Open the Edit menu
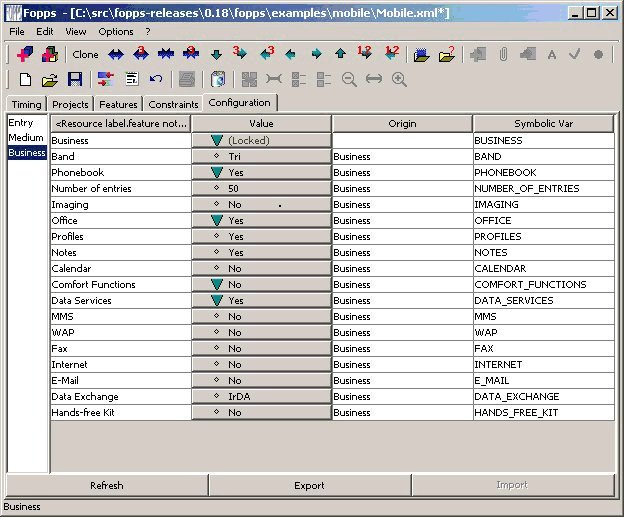The width and height of the screenshot is (624, 517). pos(45,31)
